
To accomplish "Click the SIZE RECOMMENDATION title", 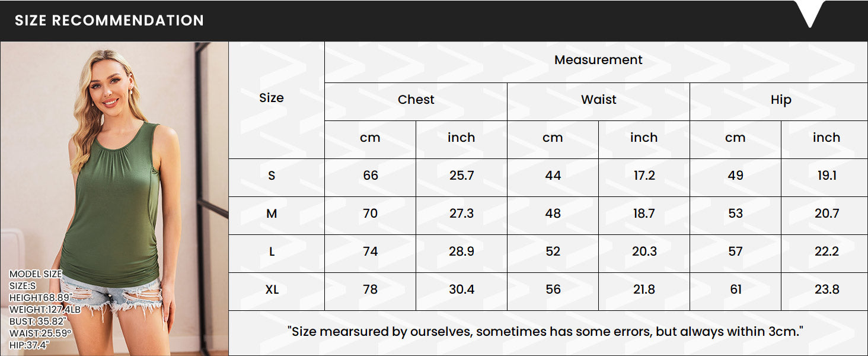I will (109, 20).
